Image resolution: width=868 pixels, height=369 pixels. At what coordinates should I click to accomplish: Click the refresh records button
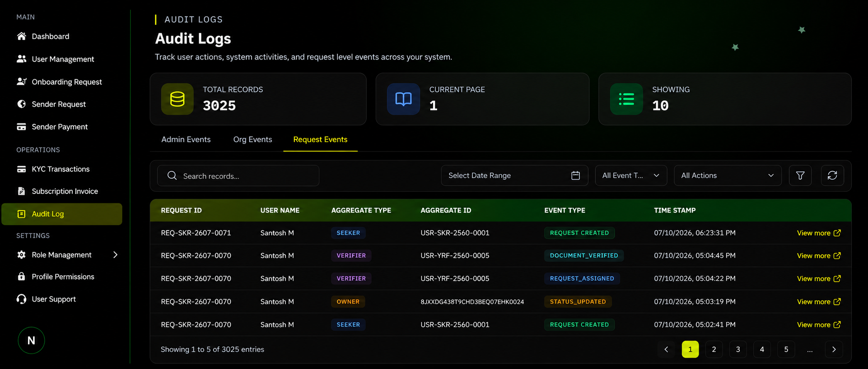coord(832,175)
